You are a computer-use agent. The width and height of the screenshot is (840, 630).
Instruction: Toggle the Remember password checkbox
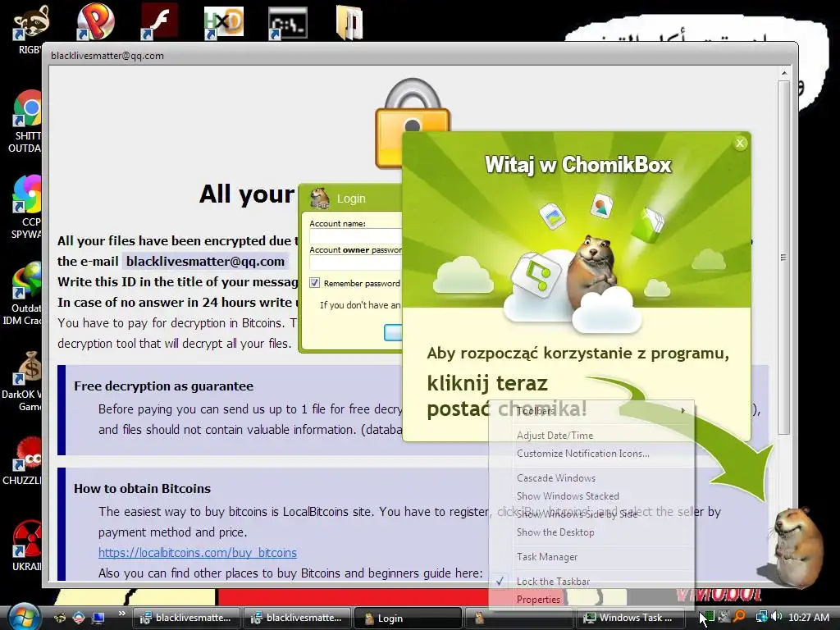tap(314, 283)
